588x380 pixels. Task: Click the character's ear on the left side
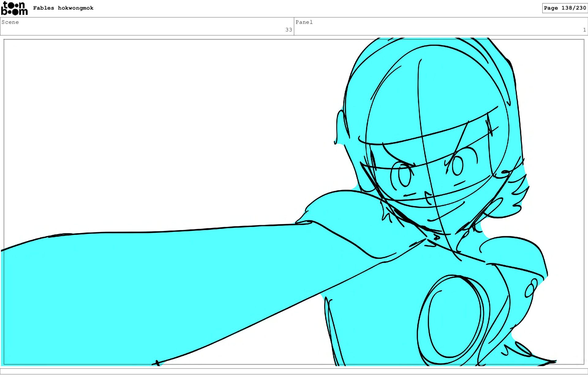(341, 127)
